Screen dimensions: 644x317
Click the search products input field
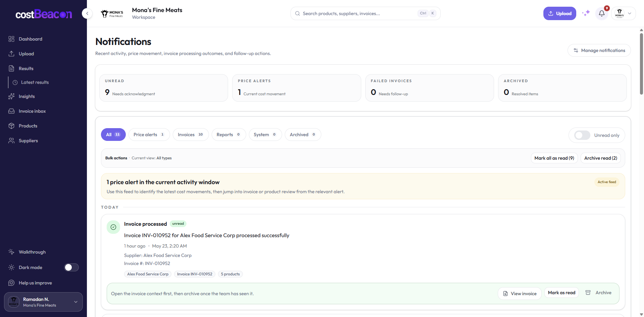366,13
